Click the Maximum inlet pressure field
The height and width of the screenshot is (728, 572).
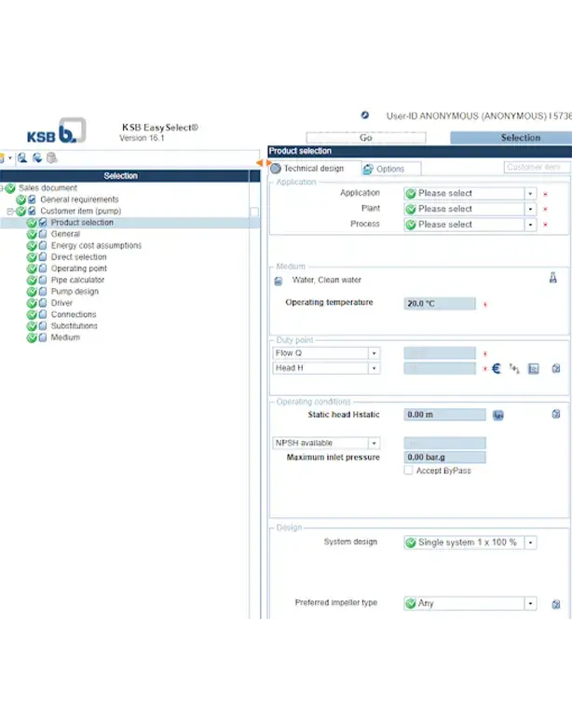click(445, 458)
